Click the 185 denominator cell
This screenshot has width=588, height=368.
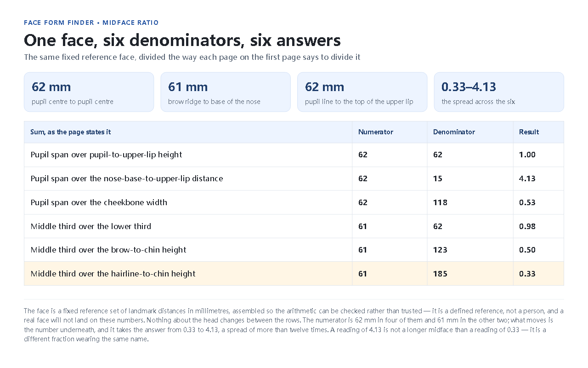click(470, 274)
